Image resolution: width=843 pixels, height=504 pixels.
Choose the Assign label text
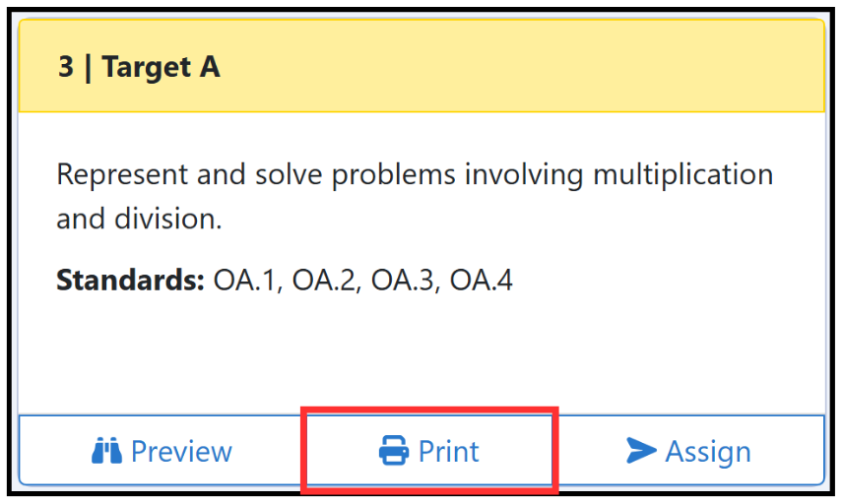pyautogui.click(x=708, y=452)
